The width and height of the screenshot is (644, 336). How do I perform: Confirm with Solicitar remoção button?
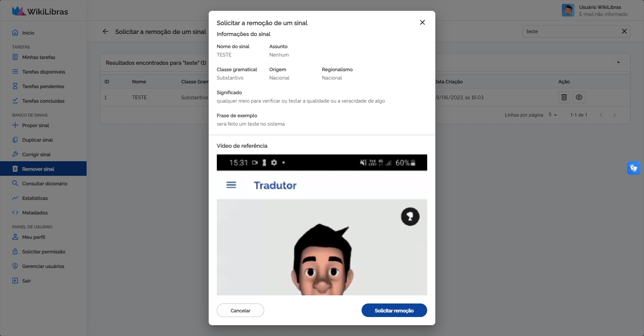(394, 310)
